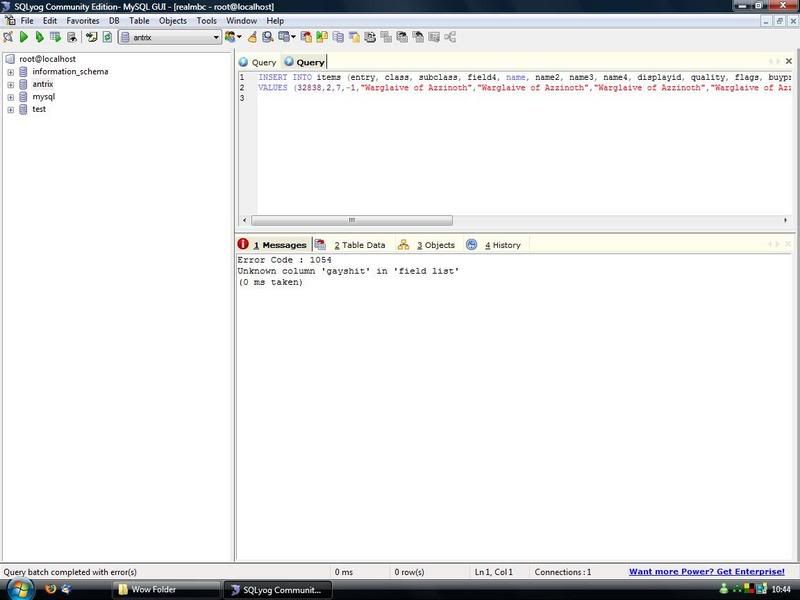Expand the test database node

(x=10, y=110)
